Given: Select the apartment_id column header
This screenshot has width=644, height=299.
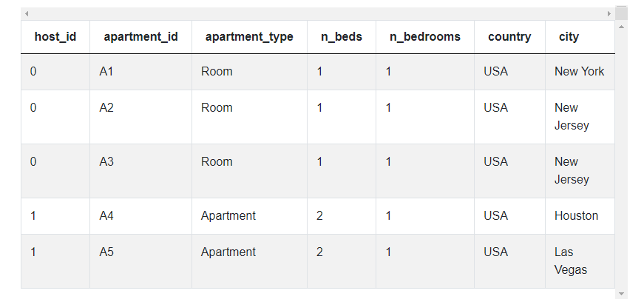Looking at the screenshot, I should click(140, 37).
